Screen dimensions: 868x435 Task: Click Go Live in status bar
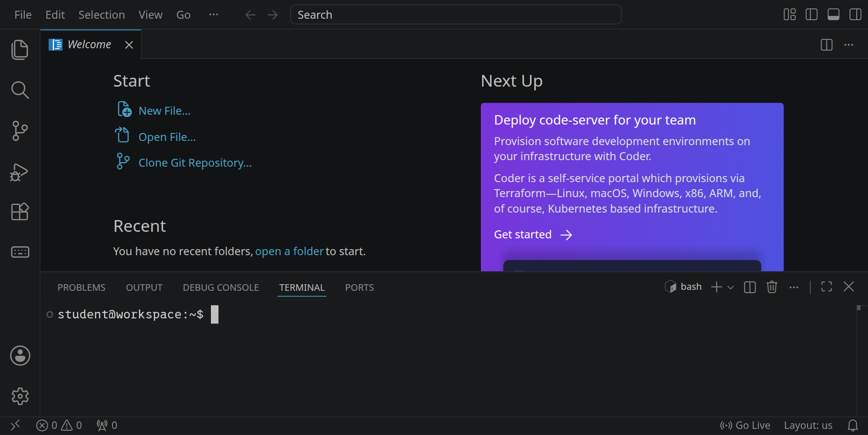click(x=745, y=425)
